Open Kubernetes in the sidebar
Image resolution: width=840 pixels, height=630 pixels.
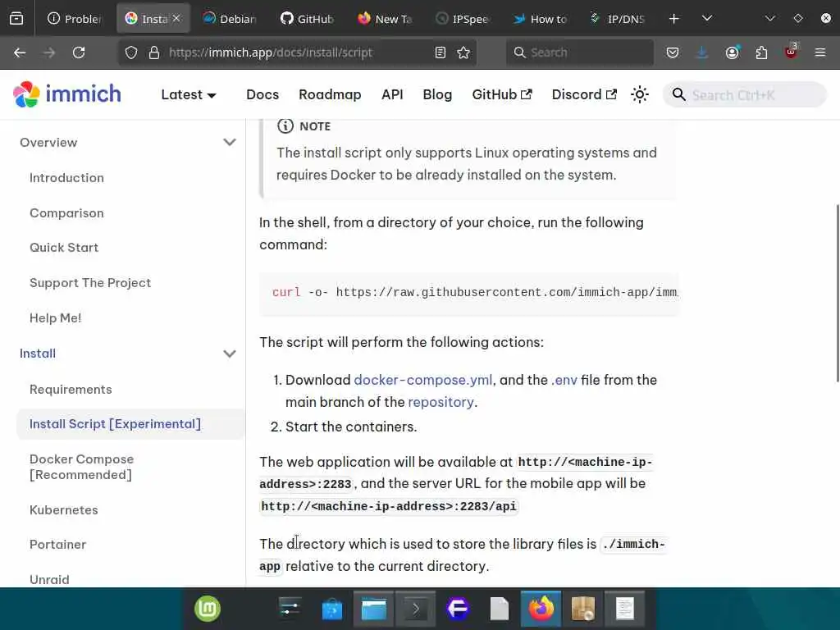pyautogui.click(x=64, y=510)
